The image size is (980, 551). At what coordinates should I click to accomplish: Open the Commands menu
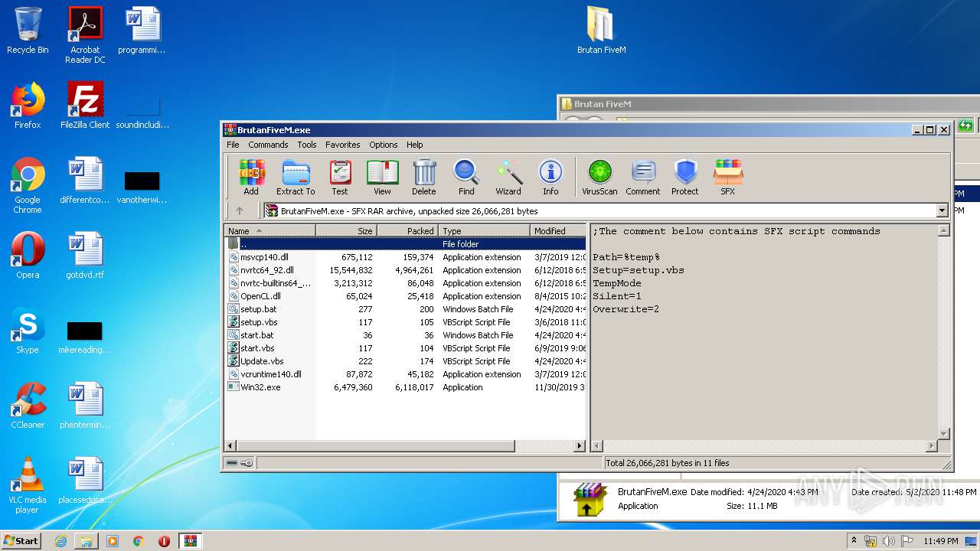point(268,145)
